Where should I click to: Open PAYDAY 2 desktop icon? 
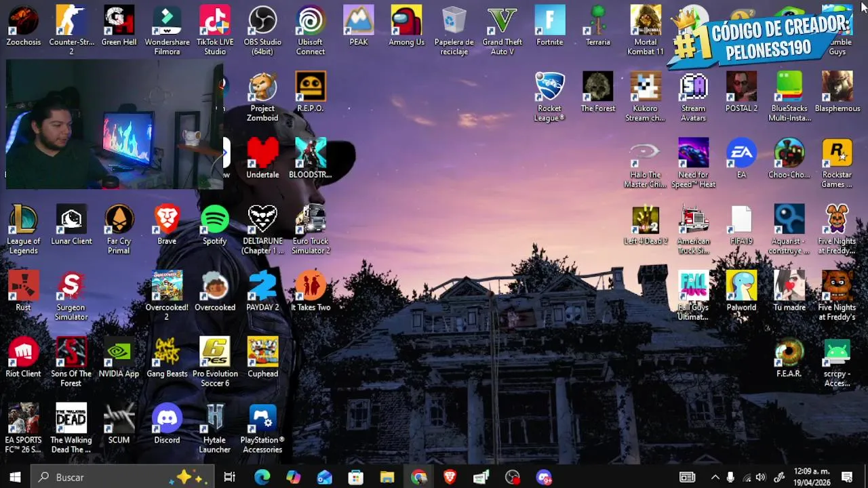[262, 293]
